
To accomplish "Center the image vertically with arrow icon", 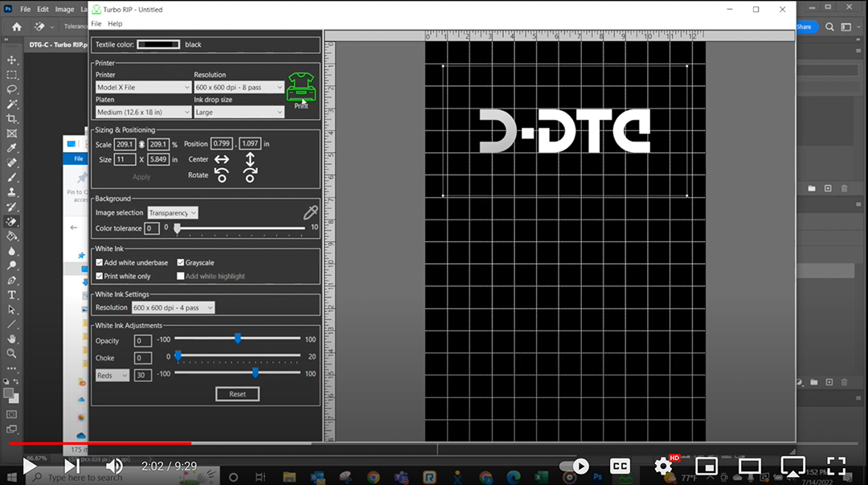I will pos(250,159).
